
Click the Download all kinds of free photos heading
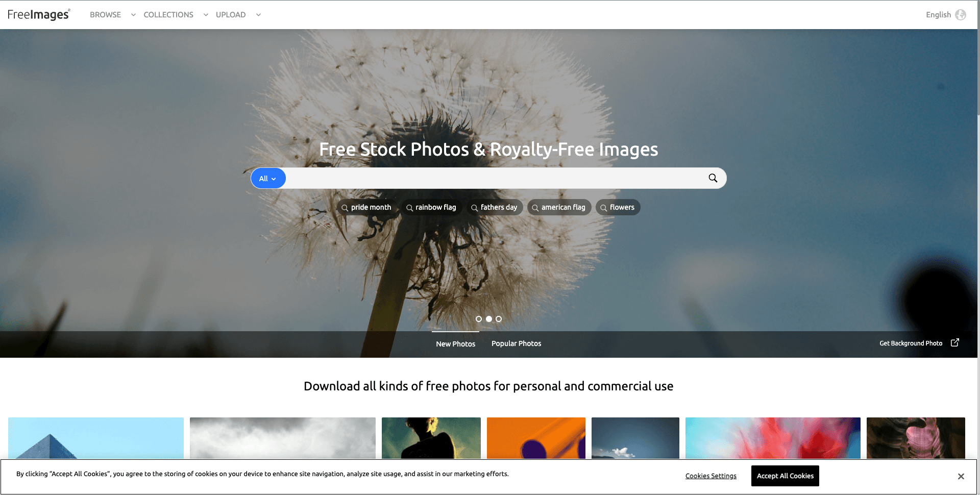(488, 386)
